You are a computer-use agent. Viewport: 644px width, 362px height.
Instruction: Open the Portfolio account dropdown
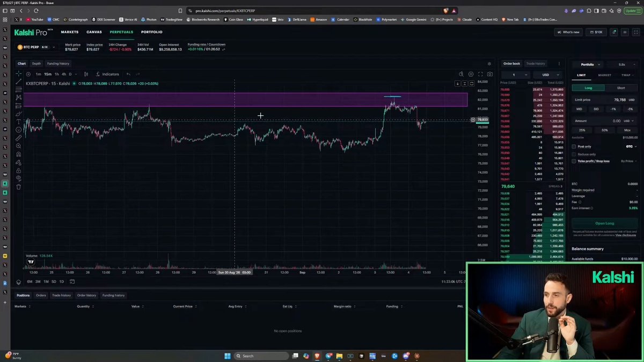coord(590,64)
